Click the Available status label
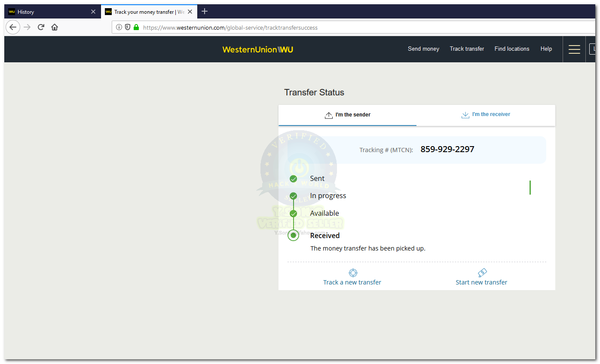This screenshot has height=364, width=600. point(324,214)
